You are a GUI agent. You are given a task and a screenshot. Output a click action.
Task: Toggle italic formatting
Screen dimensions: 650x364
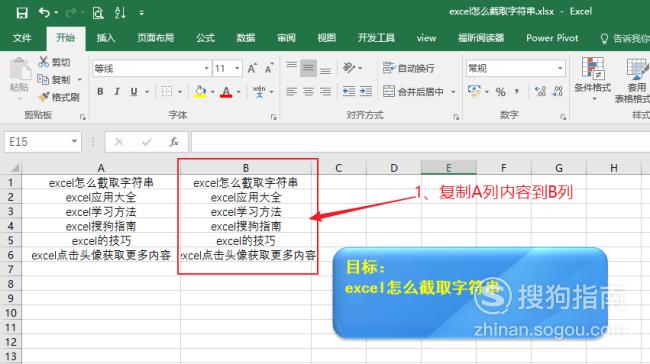[117, 92]
